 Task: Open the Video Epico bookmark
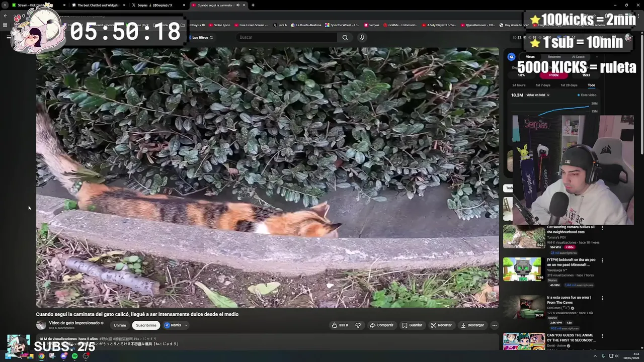point(219,25)
